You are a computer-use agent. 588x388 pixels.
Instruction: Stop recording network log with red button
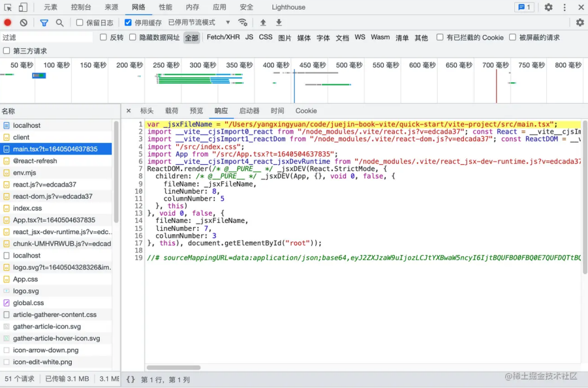coord(8,23)
